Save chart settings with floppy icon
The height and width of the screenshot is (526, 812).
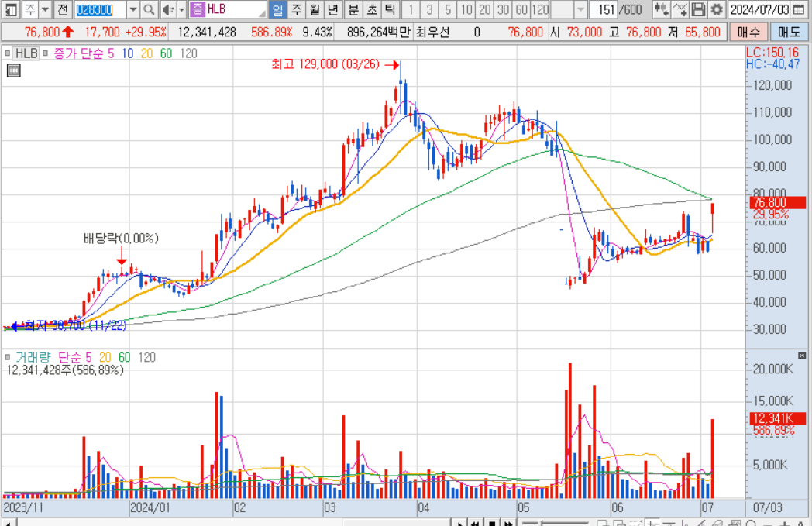(x=698, y=9)
